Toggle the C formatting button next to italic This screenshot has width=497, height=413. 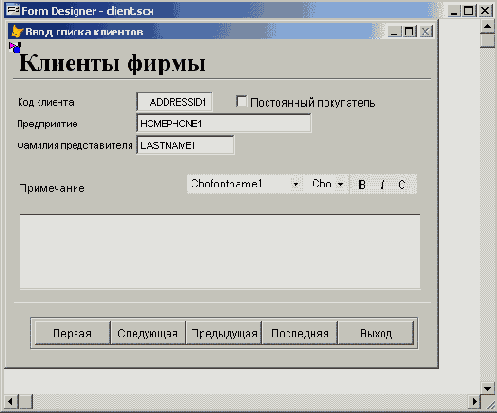(x=402, y=184)
